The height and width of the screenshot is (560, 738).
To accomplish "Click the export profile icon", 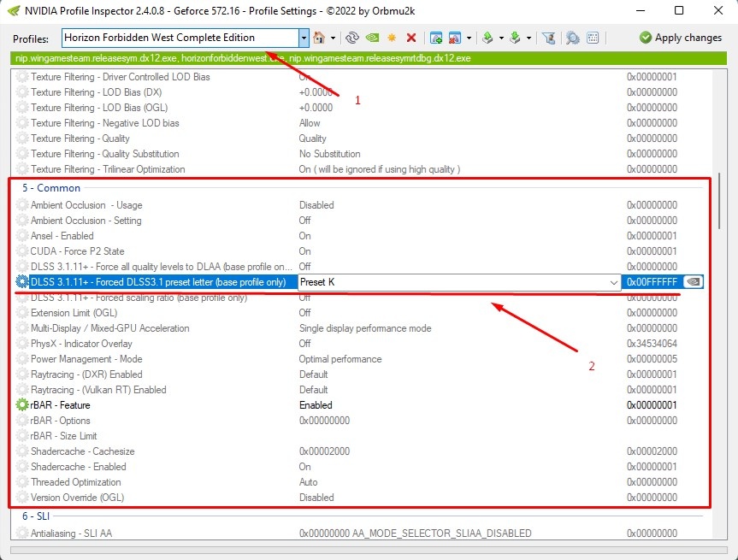I will pyautogui.click(x=487, y=38).
